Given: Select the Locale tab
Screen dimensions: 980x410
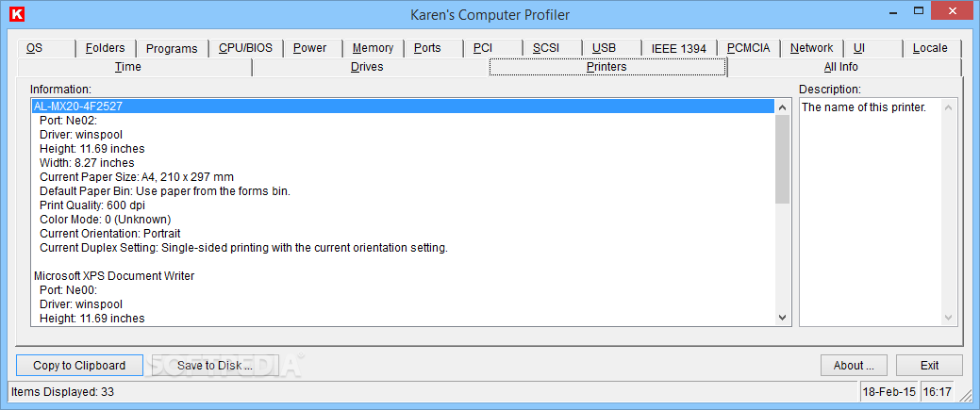Looking at the screenshot, I should point(932,48).
